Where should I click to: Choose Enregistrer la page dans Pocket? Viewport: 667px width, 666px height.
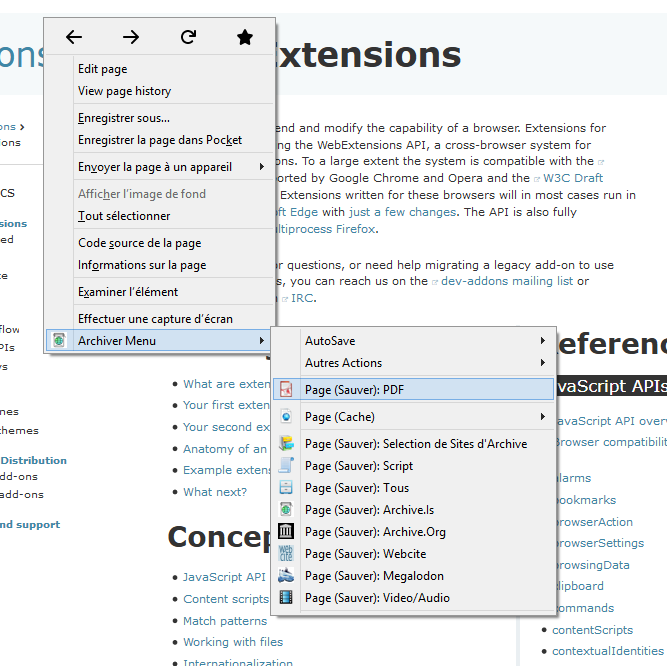point(160,140)
